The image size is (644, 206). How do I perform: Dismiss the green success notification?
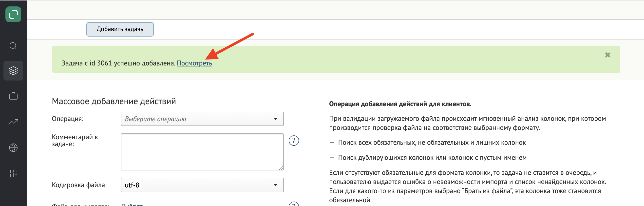(x=607, y=55)
